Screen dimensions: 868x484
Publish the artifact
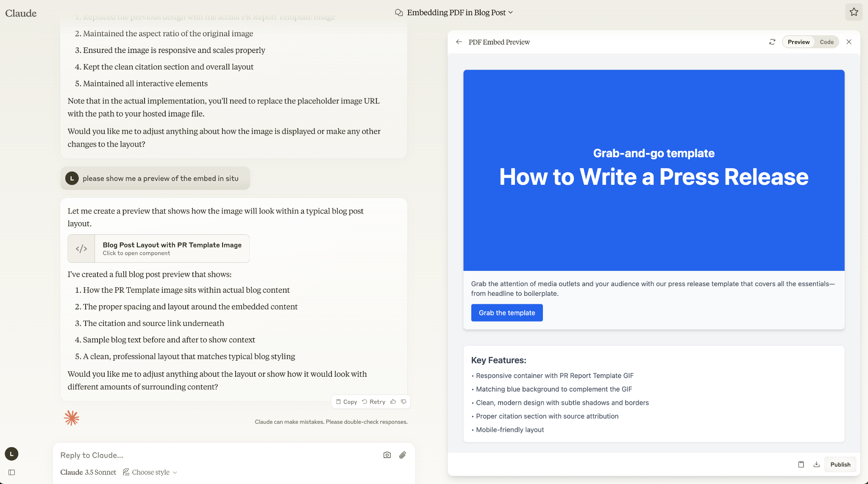coord(840,464)
